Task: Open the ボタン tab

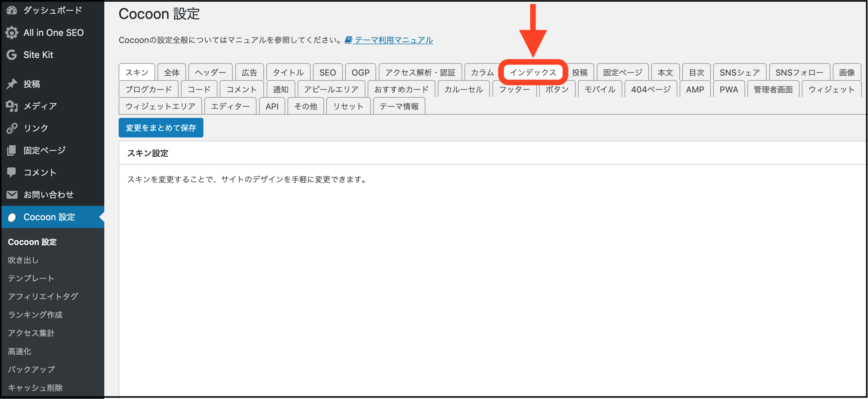Action: click(x=557, y=89)
